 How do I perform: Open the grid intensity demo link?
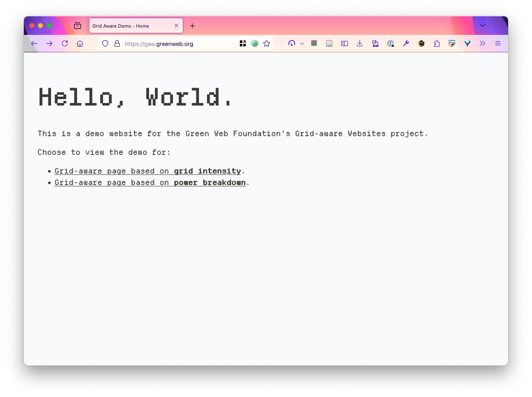coord(148,171)
